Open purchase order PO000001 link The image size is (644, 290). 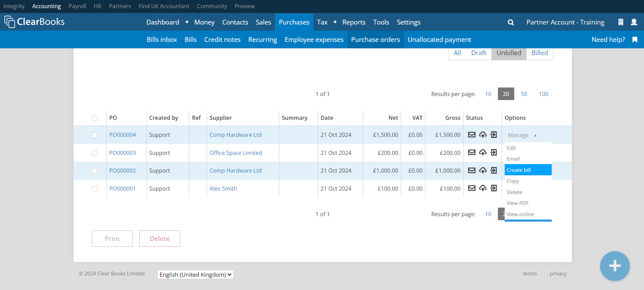click(x=123, y=189)
